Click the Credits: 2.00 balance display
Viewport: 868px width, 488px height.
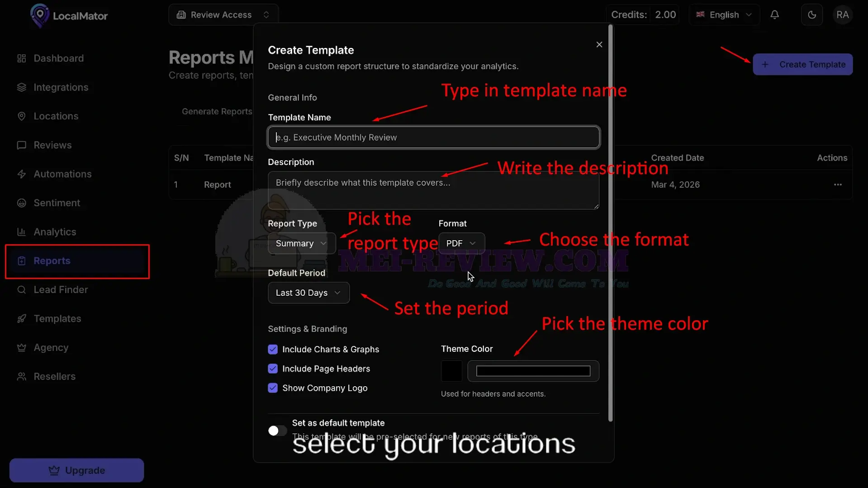click(643, 15)
